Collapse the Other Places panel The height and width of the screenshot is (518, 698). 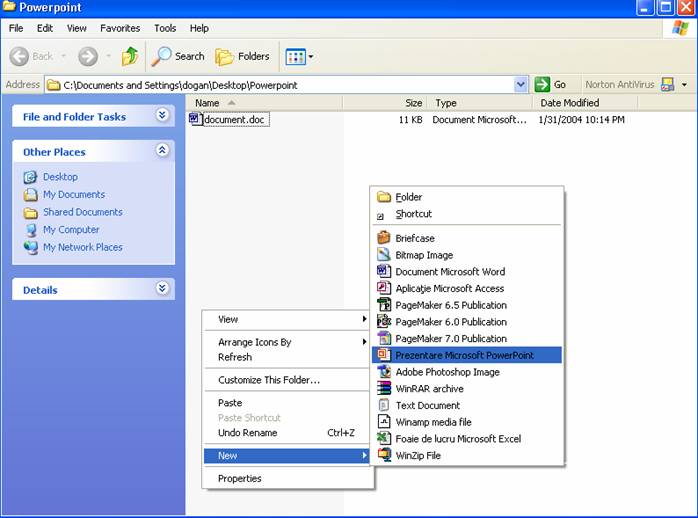162,150
